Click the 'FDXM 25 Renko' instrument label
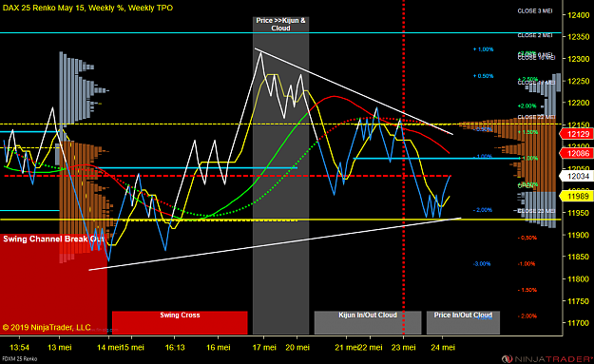Viewport: 594px width, 364px height. (x=20, y=358)
